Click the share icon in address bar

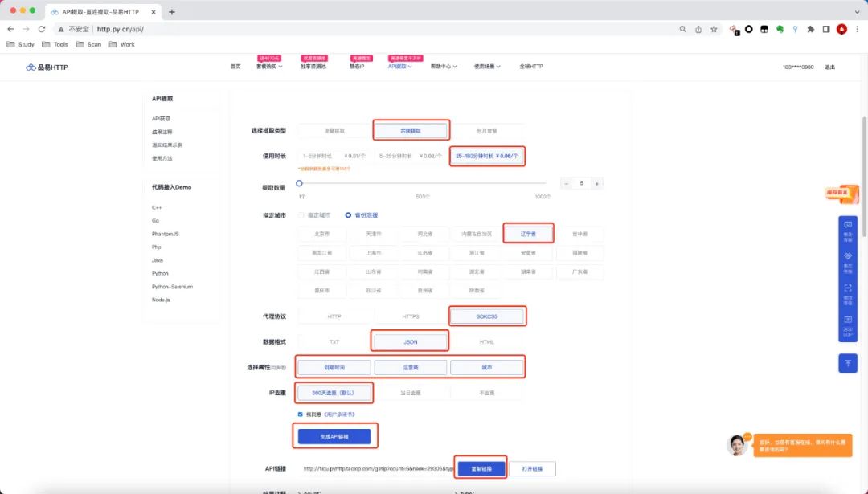point(698,29)
